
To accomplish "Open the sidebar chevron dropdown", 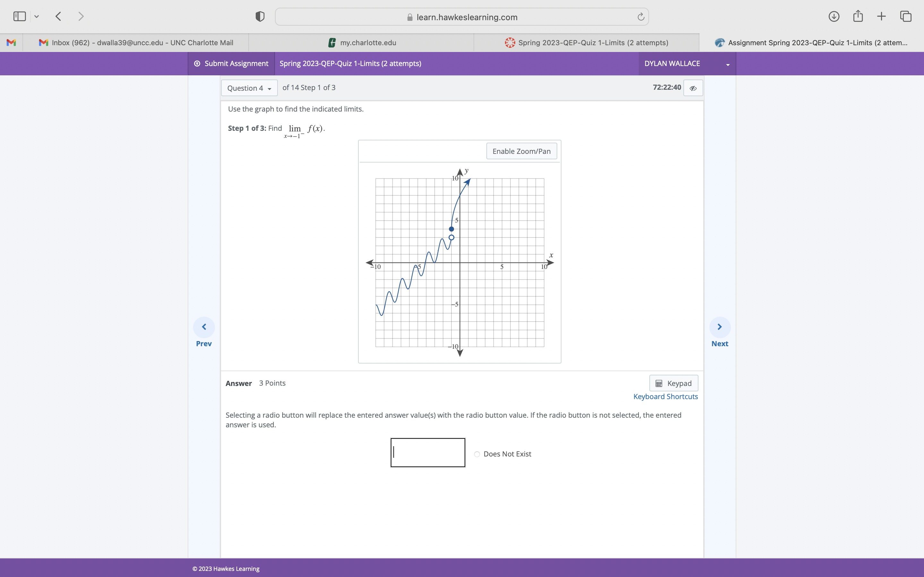I will click(x=37, y=16).
